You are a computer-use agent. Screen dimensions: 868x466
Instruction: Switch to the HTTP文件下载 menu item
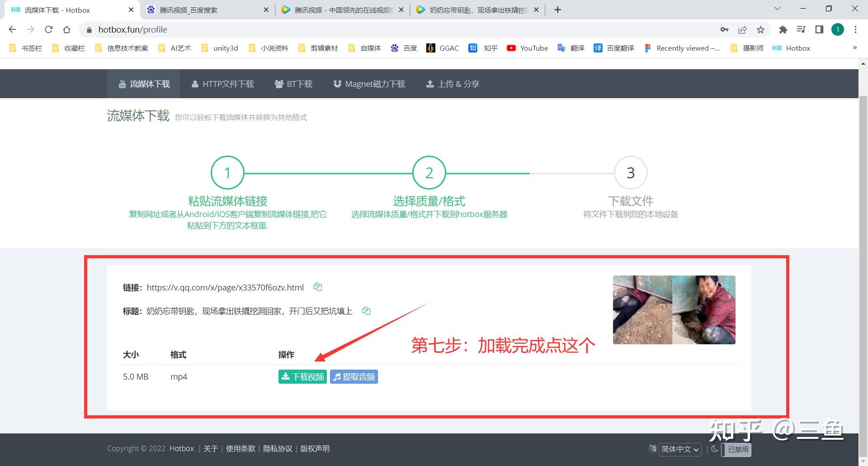222,84
